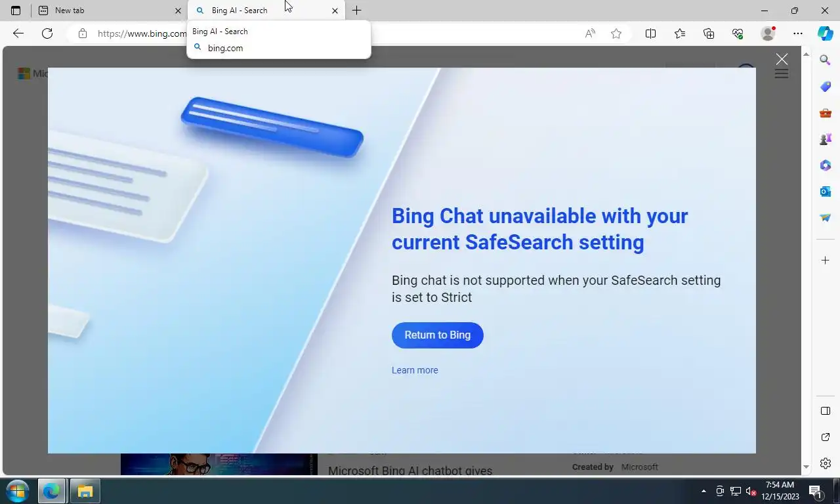The height and width of the screenshot is (504, 840).
Task: Open sidebar Microsoft 365 icon
Action: pos(826,165)
